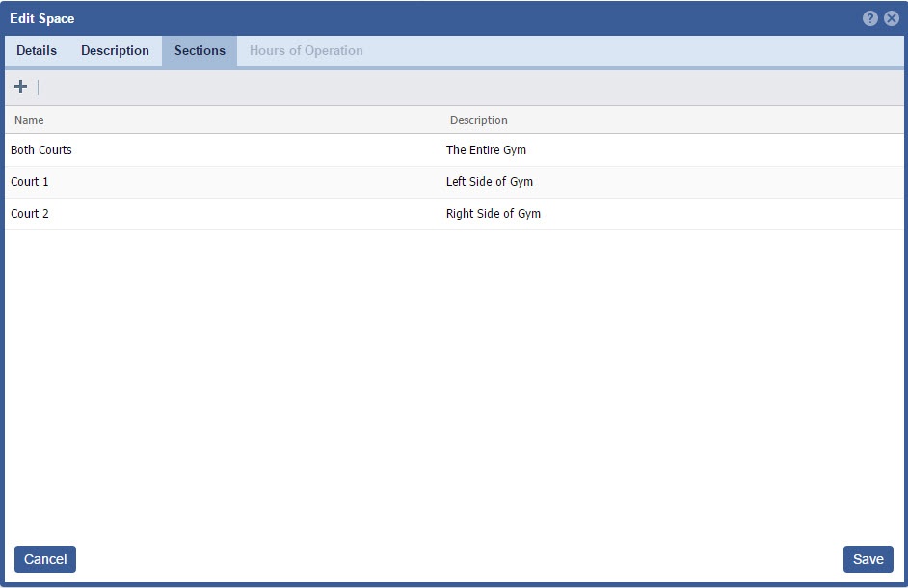Click the Hours of Operation tab
The image size is (908, 588).
coord(306,51)
